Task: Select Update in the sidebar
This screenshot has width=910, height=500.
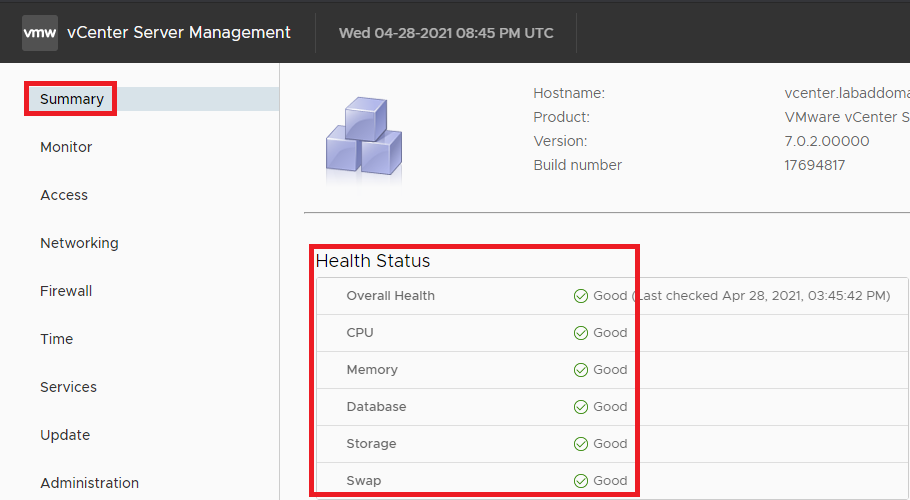Action: click(65, 435)
